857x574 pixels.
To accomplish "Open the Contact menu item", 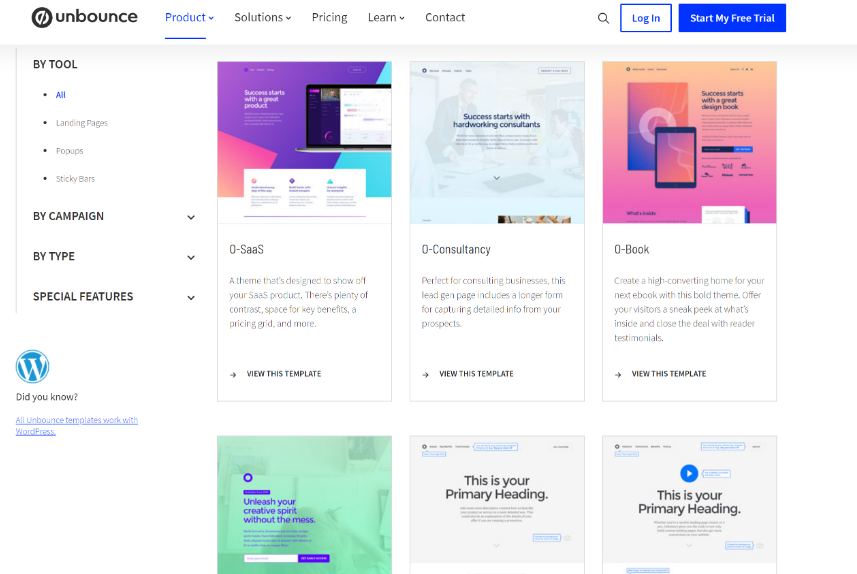I will [x=445, y=18].
